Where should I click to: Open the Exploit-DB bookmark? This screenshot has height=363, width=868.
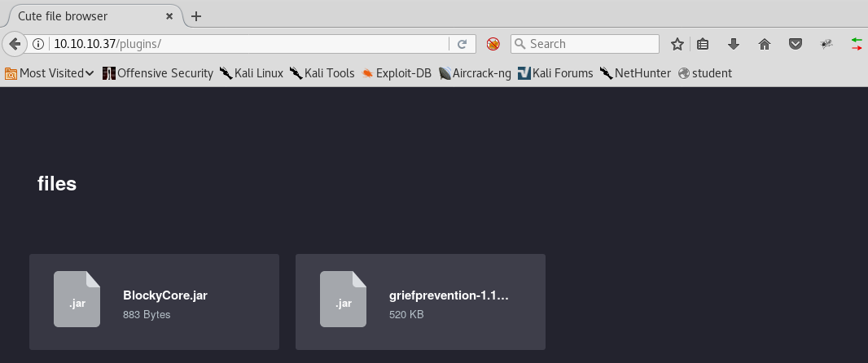coord(396,73)
